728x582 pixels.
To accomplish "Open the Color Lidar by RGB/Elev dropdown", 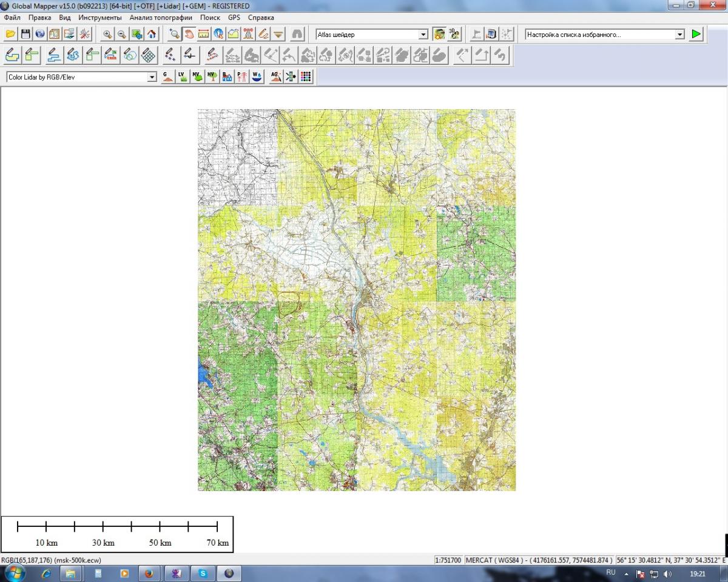I will click(152, 77).
